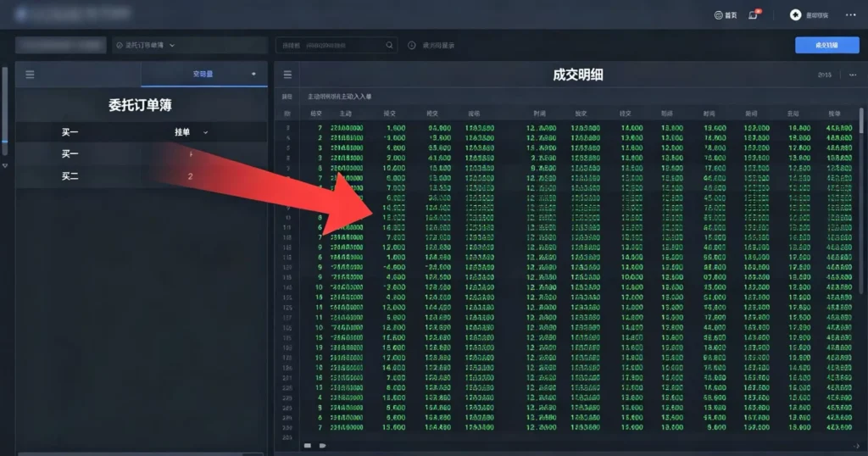Click the round user avatar in the top bar
The width and height of the screenshot is (868, 456).
point(795,15)
